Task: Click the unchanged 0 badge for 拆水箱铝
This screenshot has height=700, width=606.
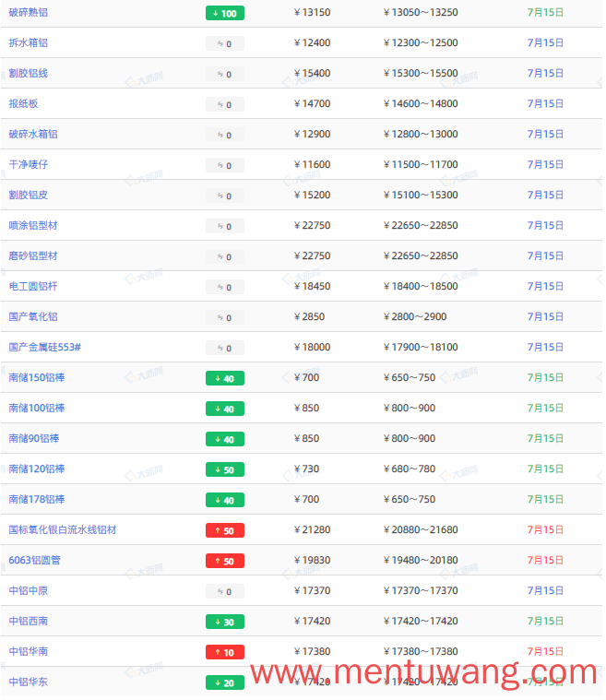Action: 225,43
